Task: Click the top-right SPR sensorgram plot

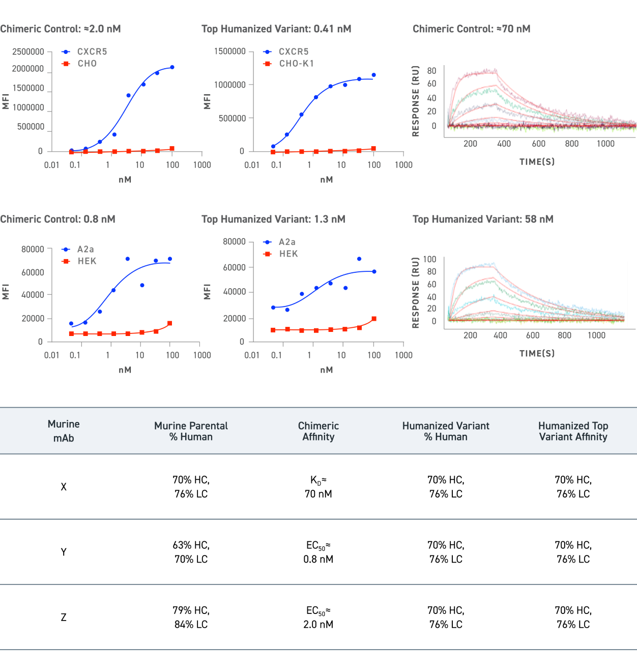Action: pyautogui.click(x=539, y=102)
